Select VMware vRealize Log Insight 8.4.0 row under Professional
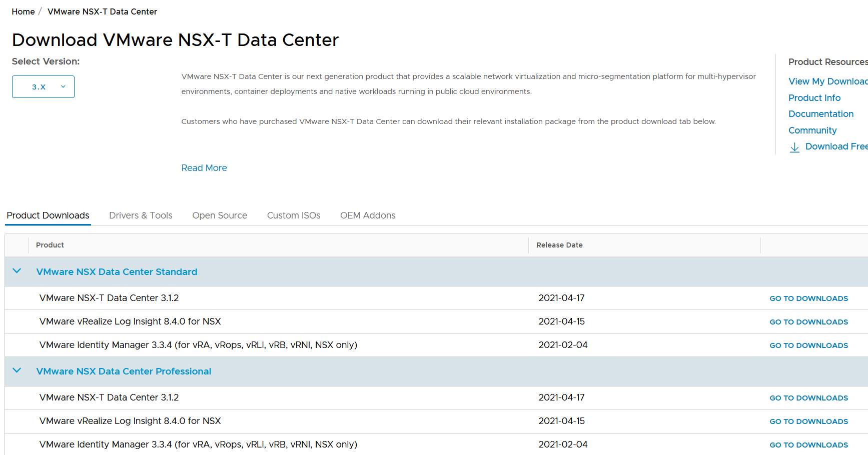Screen dimensions: 868x455 point(436,421)
